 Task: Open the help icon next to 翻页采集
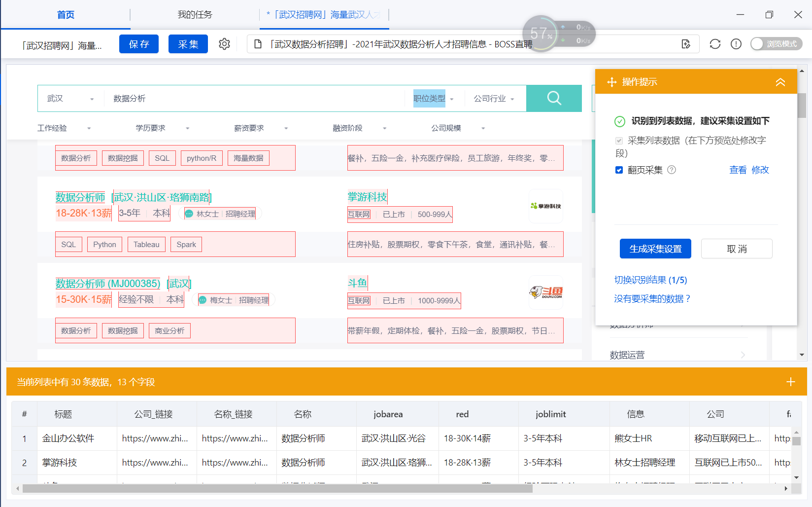pyautogui.click(x=672, y=170)
